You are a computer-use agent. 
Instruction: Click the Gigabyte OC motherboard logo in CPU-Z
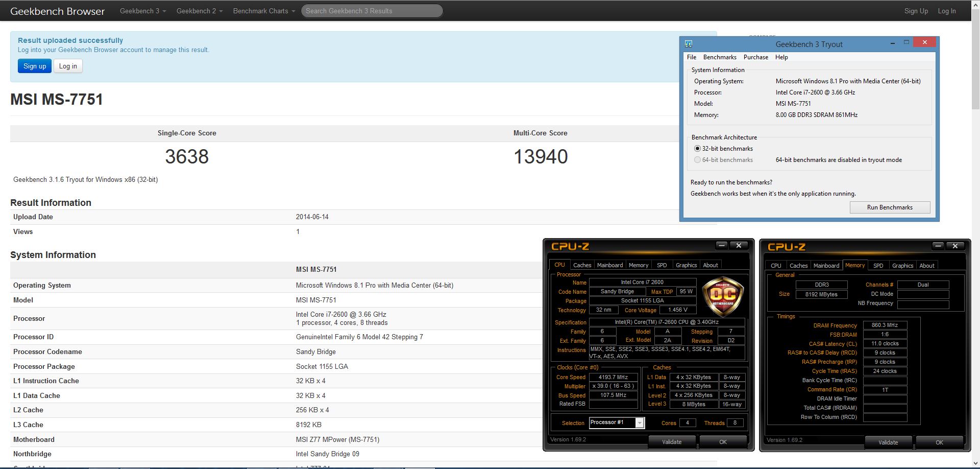point(723,297)
